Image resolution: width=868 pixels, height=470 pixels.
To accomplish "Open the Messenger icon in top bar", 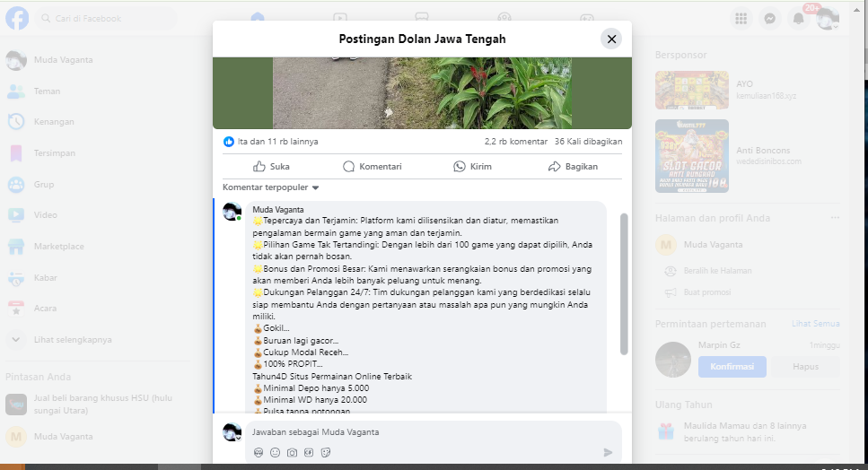I will 769,18.
